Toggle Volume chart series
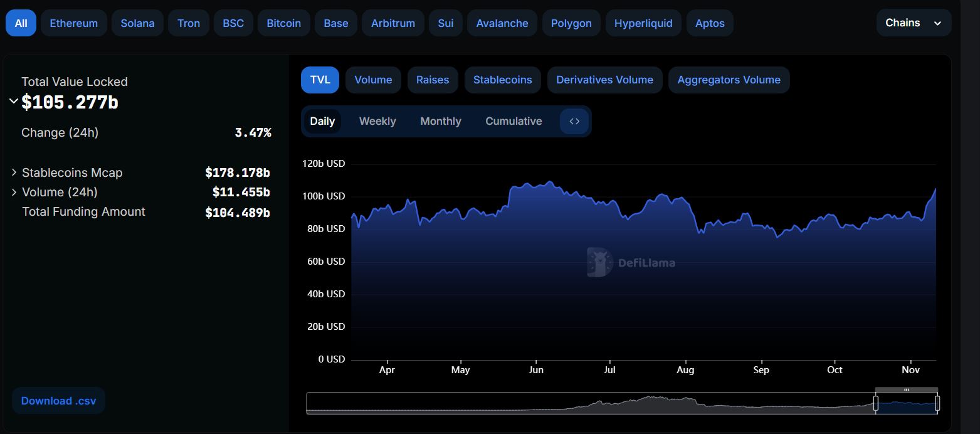 373,80
